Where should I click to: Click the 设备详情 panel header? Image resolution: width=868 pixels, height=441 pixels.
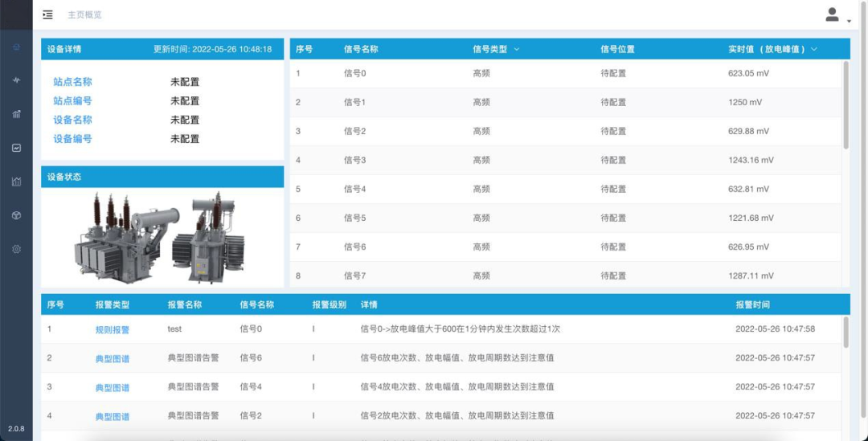tap(162, 49)
